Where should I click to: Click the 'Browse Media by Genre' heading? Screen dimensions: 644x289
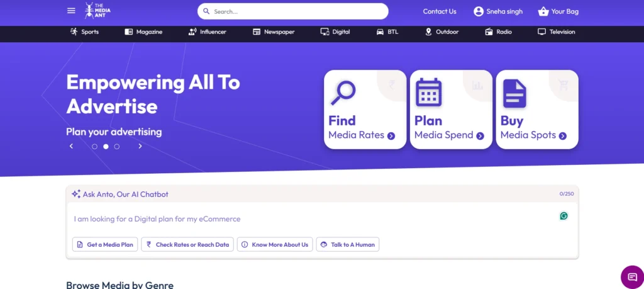pos(120,285)
